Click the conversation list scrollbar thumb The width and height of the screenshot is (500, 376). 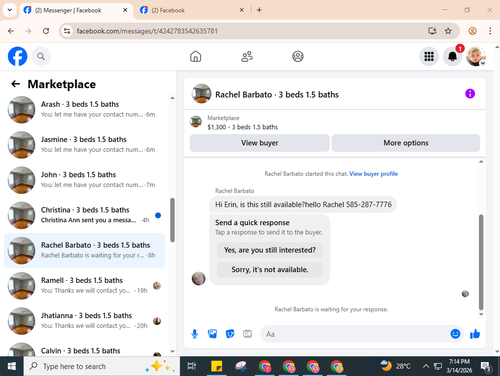coord(172,220)
